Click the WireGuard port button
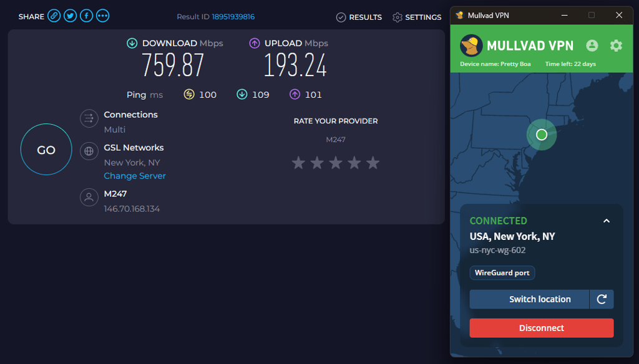 pyautogui.click(x=502, y=273)
